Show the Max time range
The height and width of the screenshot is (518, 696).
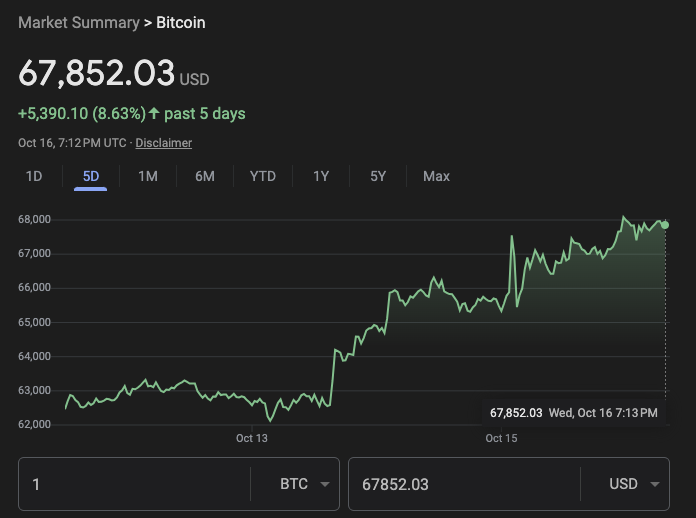click(436, 176)
